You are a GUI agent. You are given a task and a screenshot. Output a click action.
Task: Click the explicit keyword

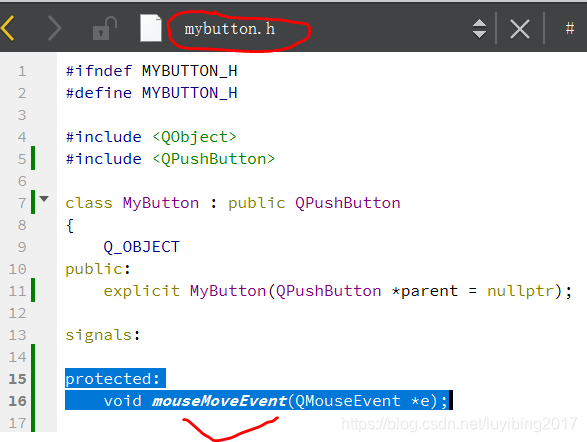coord(142,291)
